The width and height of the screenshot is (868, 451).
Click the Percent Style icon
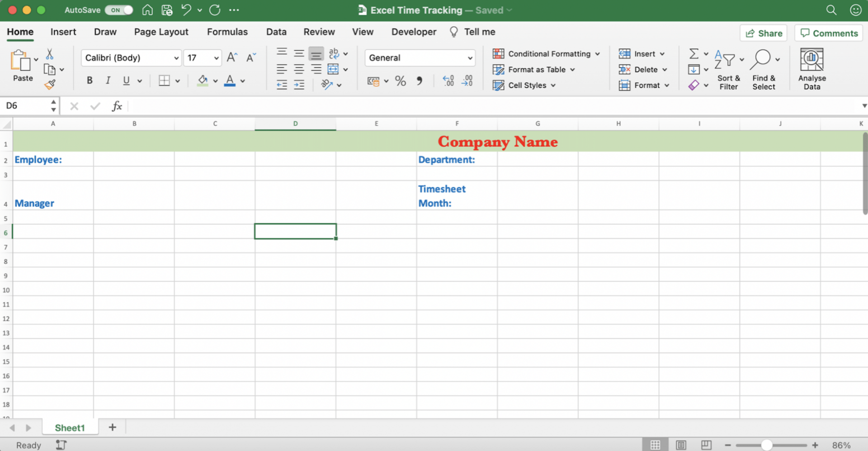[400, 81]
